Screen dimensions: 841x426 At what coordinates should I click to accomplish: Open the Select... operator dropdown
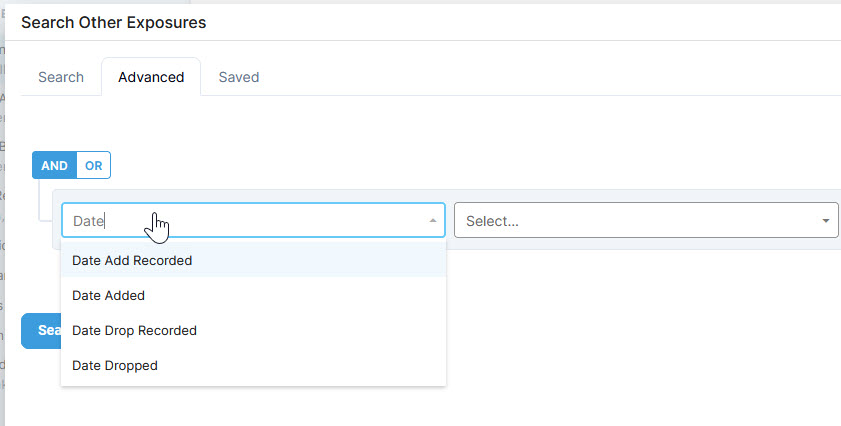pyautogui.click(x=646, y=220)
